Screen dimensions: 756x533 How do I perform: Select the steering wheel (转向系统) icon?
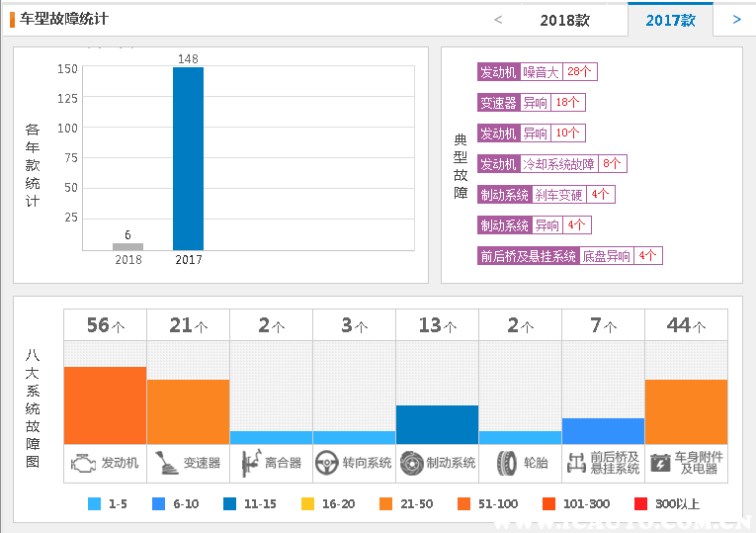[327, 462]
